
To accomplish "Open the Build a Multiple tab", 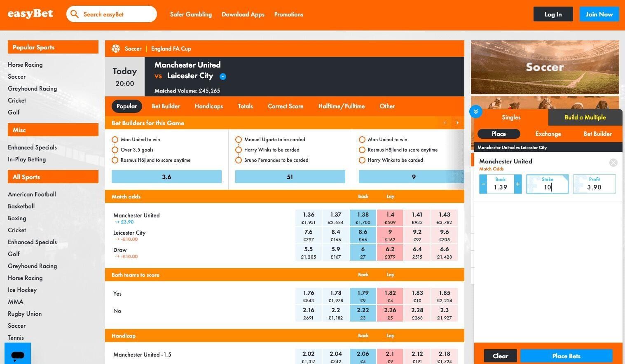I will [585, 117].
